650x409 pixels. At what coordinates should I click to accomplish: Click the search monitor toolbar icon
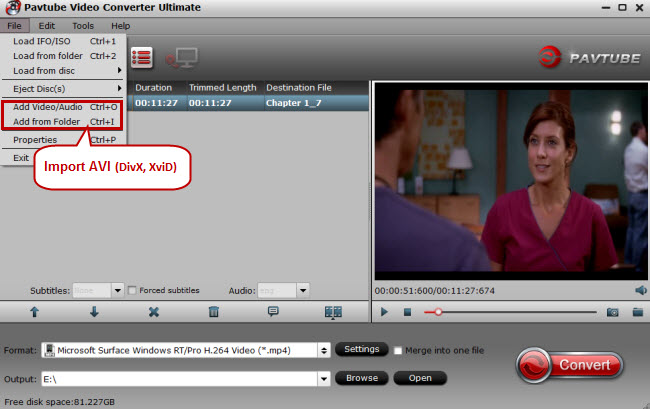(x=182, y=58)
